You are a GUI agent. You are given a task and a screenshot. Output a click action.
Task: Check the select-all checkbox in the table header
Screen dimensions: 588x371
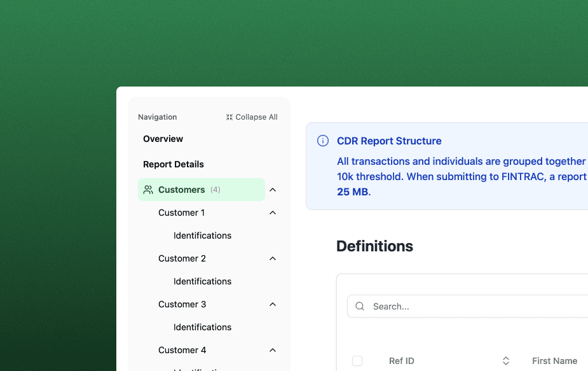[x=357, y=360]
